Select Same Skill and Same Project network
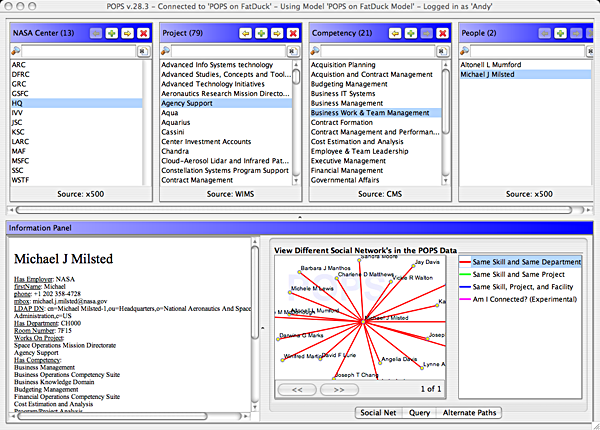The image size is (600, 430). (x=519, y=274)
